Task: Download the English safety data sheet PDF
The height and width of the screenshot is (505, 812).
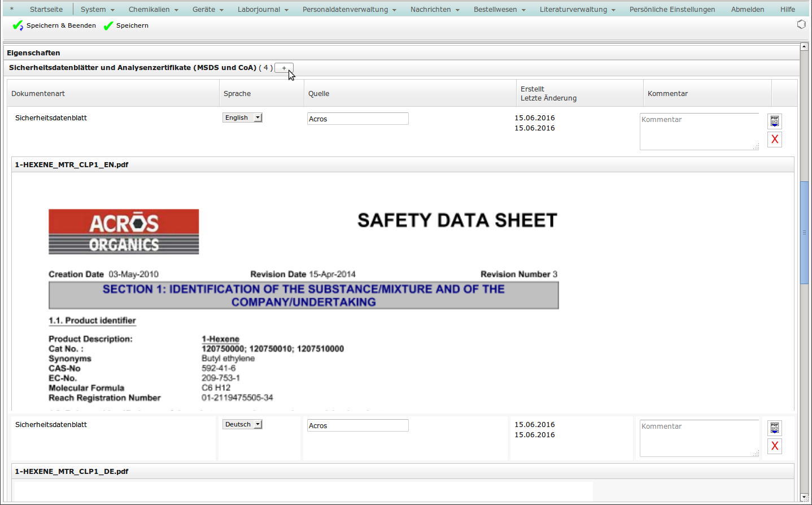Action: [x=775, y=121]
